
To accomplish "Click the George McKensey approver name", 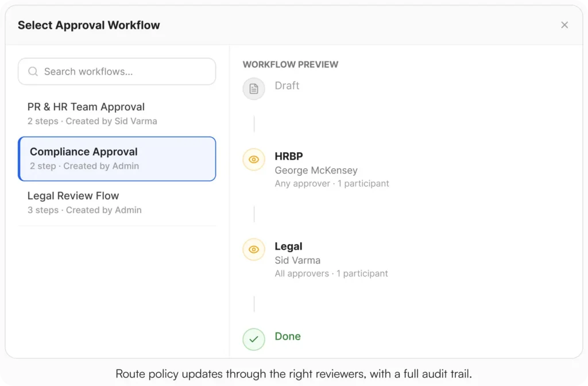I will 316,170.
